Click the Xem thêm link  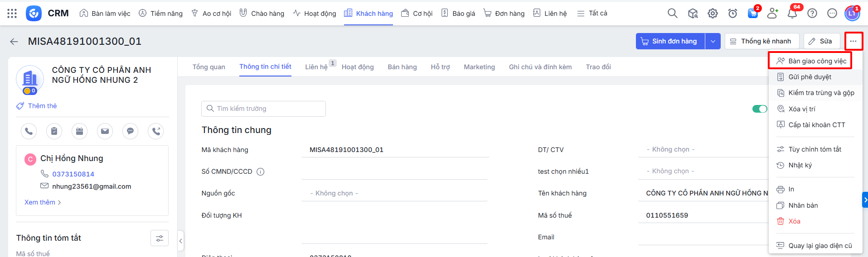coord(43,202)
